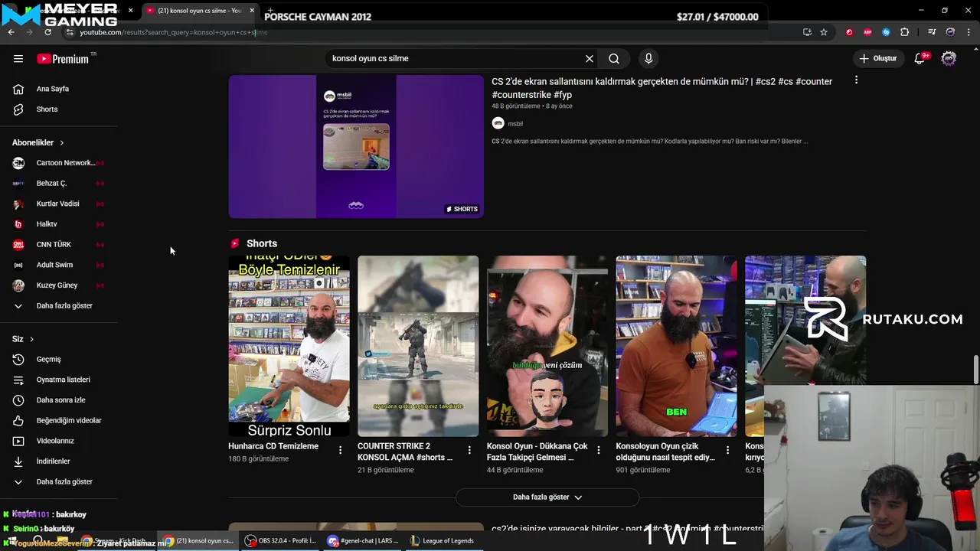Screen dimensions: 980x551
Task: Open the Konsol Oyun Dükkana Çok Fazla Takipçi short
Action: [x=547, y=346]
